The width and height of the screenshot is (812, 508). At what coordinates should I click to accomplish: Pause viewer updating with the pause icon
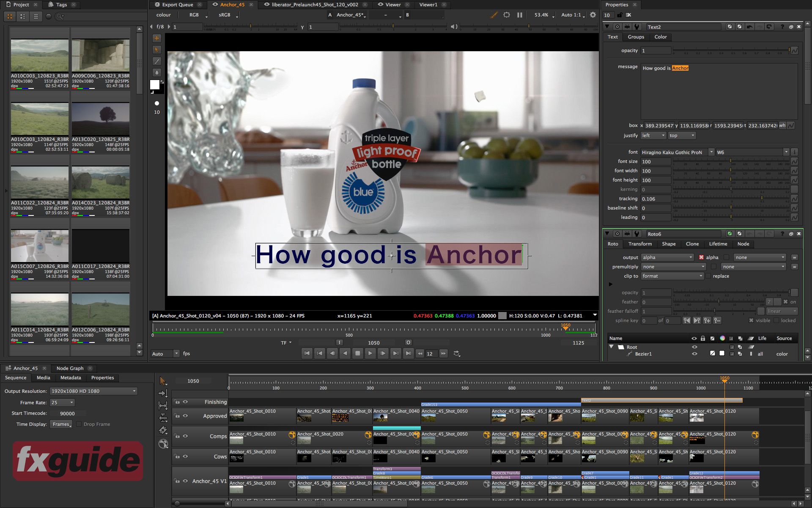pos(519,15)
